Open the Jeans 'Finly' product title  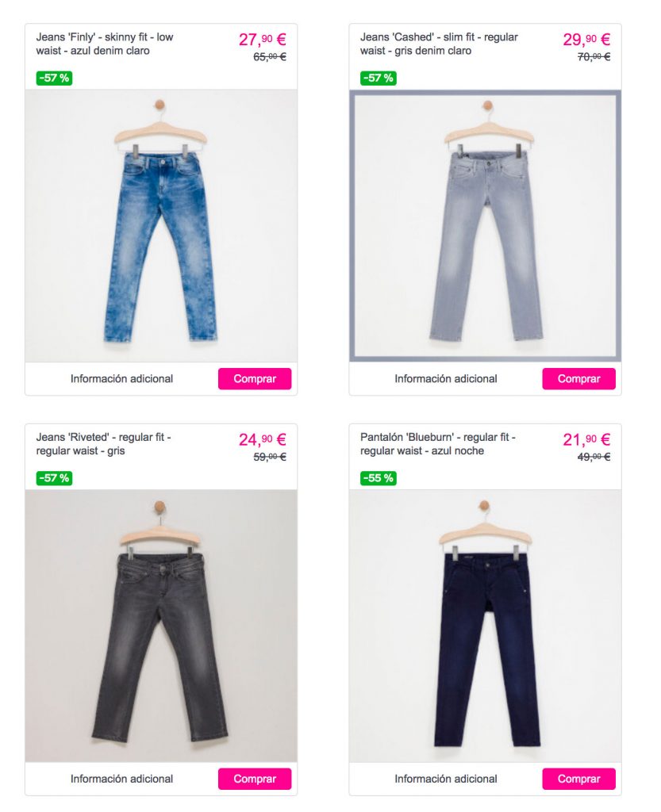click(x=105, y=44)
